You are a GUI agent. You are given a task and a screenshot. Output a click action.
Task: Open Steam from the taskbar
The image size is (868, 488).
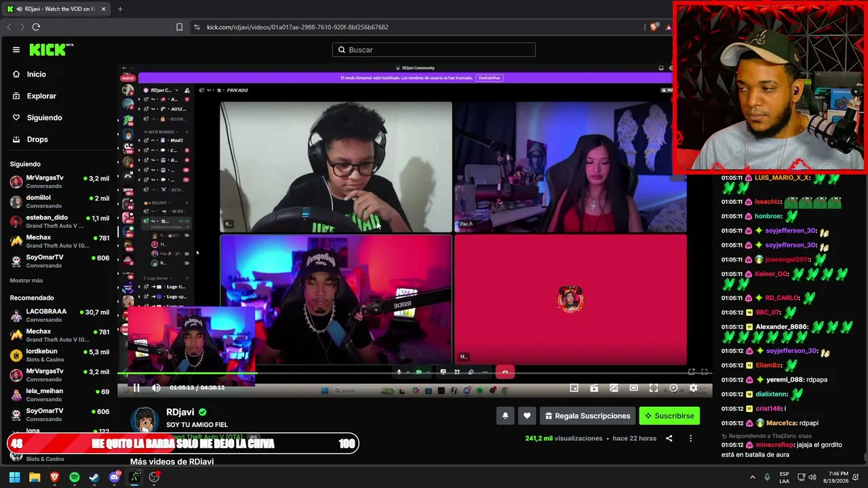[94, 477]
